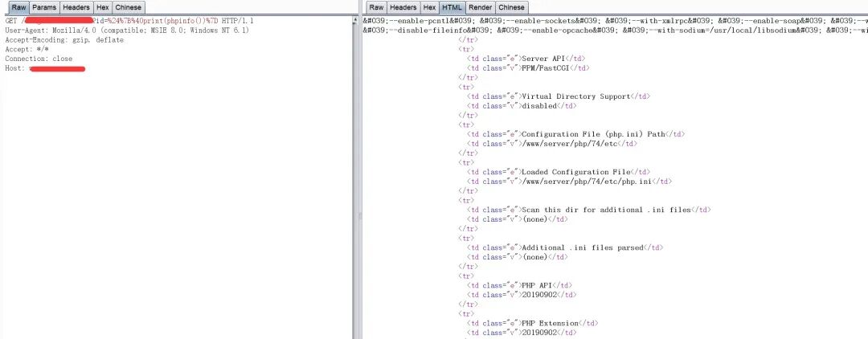
Task: Click the disabled value line
Action: coord(522,105)
